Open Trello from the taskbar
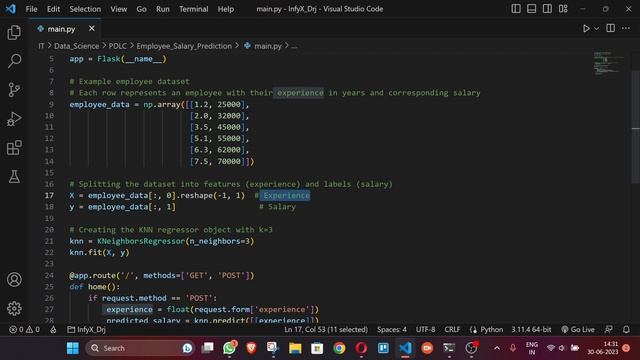640x360 pixels. coord(383,348)
